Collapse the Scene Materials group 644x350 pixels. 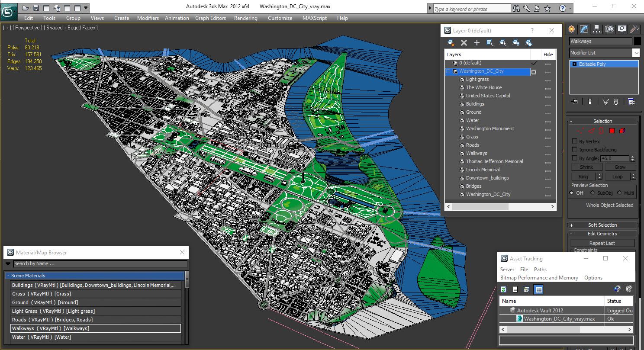95,276
